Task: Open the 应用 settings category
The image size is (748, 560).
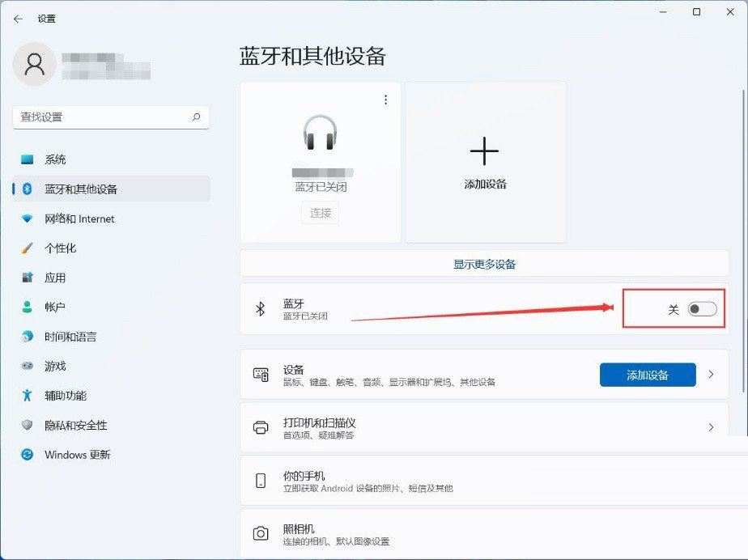Action: pos(111,278)
